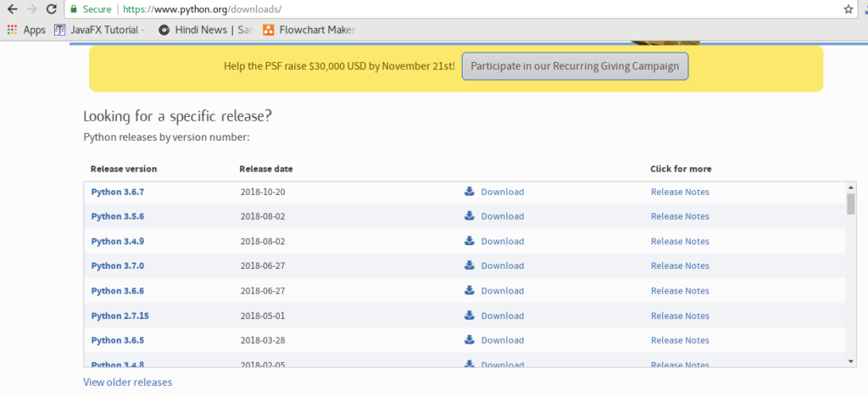Open the Hindi News bookmark
This screenshot has height=397, width=868.
coord(206,30)
